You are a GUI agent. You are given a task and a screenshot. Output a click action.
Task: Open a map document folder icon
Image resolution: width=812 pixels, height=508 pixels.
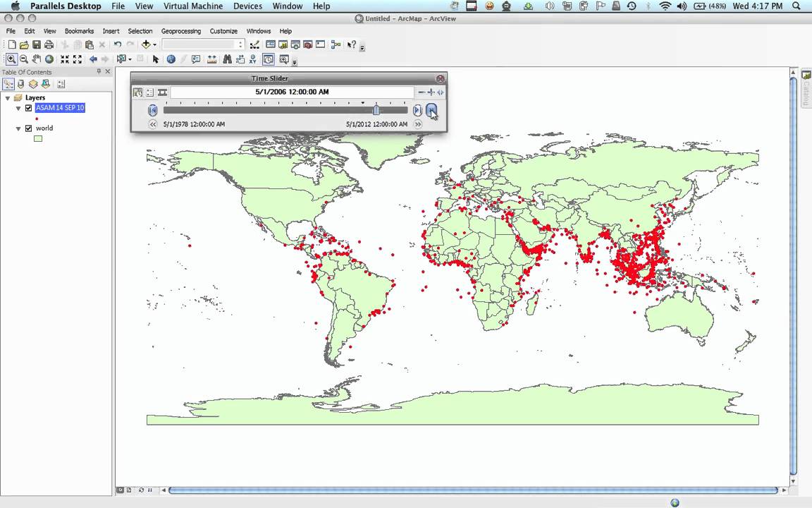tap(24, 44)
